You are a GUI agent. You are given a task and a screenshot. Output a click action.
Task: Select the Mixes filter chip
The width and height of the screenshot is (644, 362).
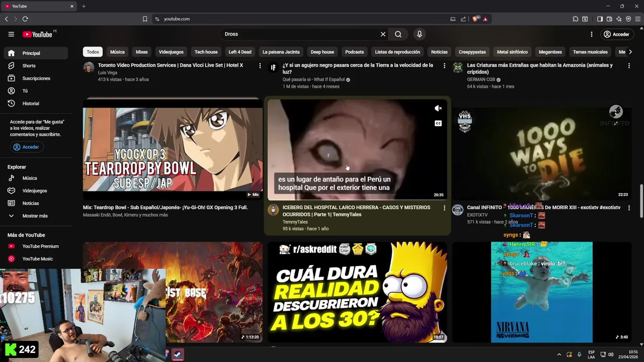pyautogui.click(x=142, y=52)
